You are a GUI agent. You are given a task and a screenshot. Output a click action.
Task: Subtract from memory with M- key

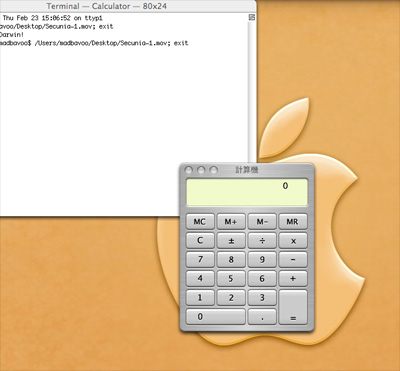coord(262,222)
